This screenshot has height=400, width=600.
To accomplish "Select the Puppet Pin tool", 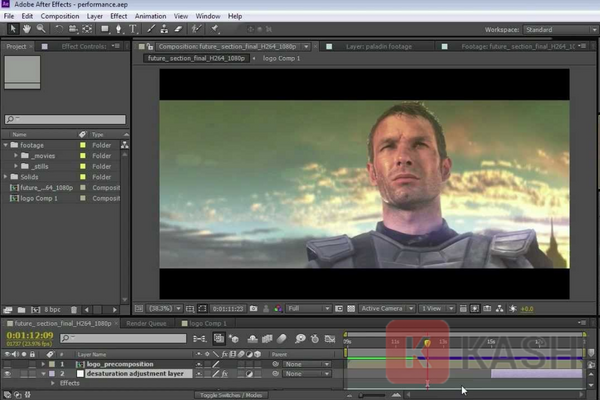I will pyautogui.click(x=215, y=29).
